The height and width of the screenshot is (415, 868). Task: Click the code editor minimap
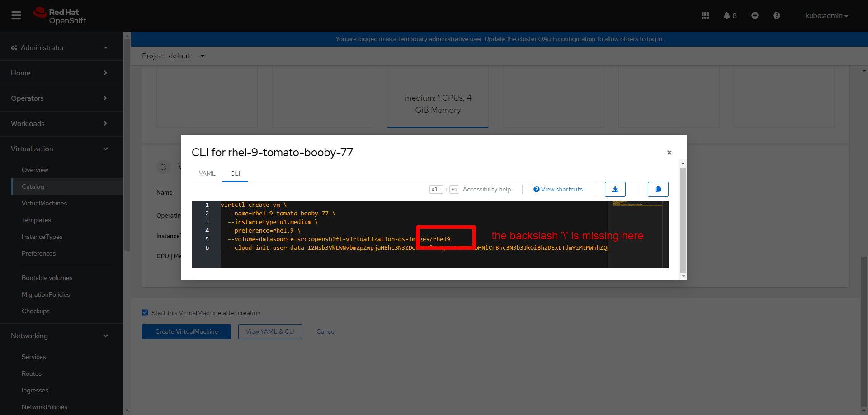point(635,234)
